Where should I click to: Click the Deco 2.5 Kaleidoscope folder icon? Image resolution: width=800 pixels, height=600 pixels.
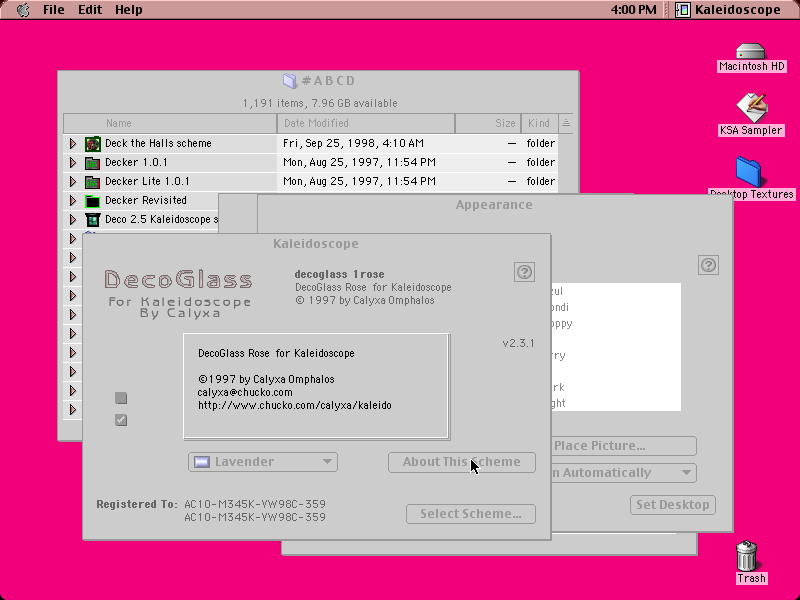92,220
